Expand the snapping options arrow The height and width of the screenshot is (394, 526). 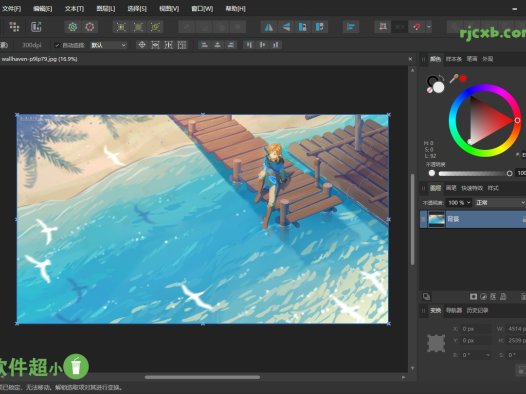point(429,27)
